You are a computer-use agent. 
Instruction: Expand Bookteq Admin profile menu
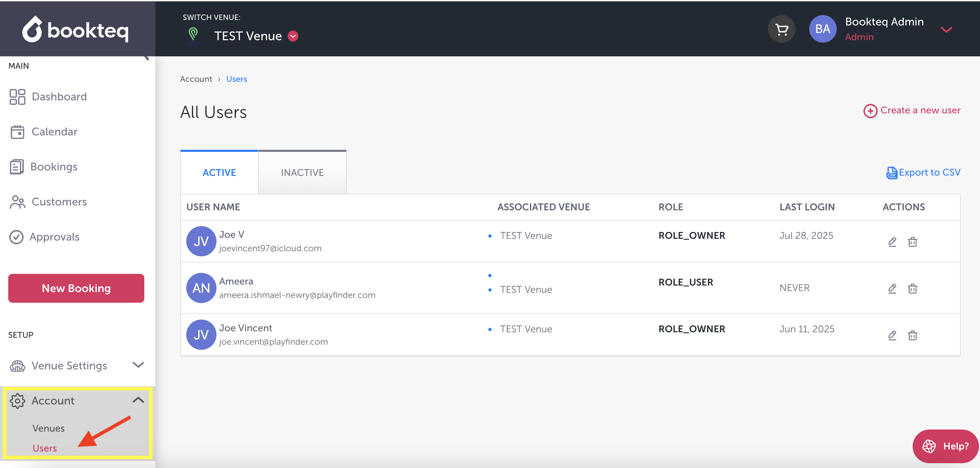(x=946, y=29)
